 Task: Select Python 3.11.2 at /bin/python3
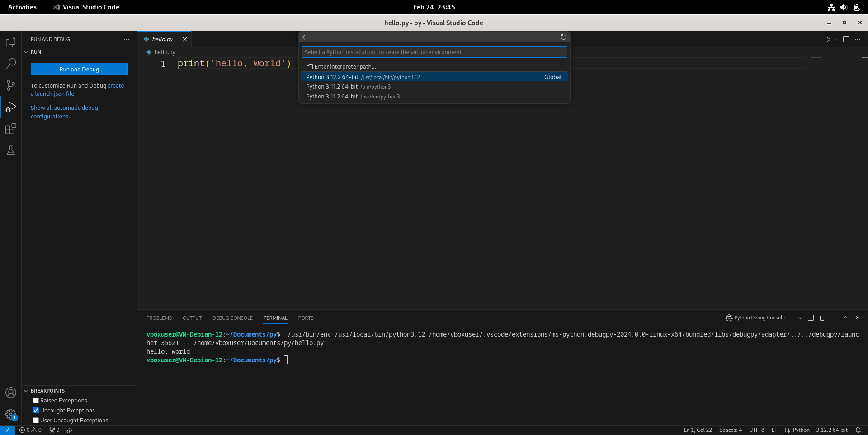coord(434,87)
